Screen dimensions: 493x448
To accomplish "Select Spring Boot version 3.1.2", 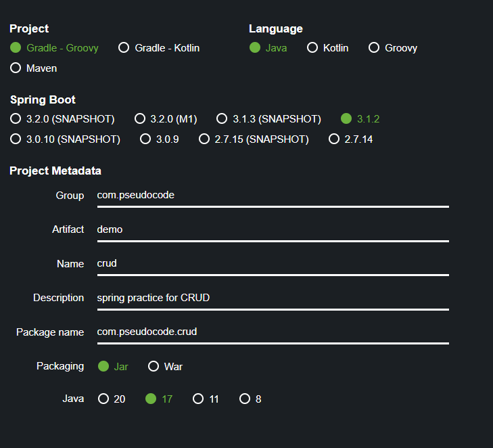I will 360,119.
